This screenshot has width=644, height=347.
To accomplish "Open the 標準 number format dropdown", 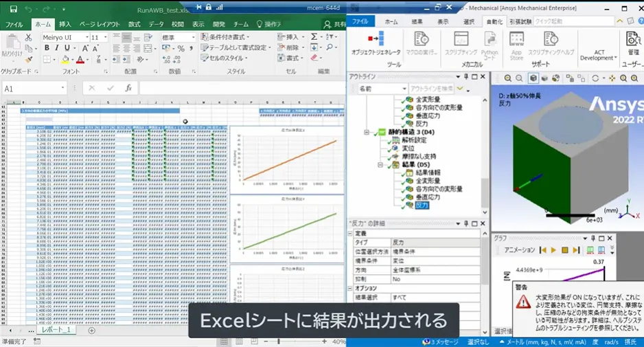I will coord(194,37).
